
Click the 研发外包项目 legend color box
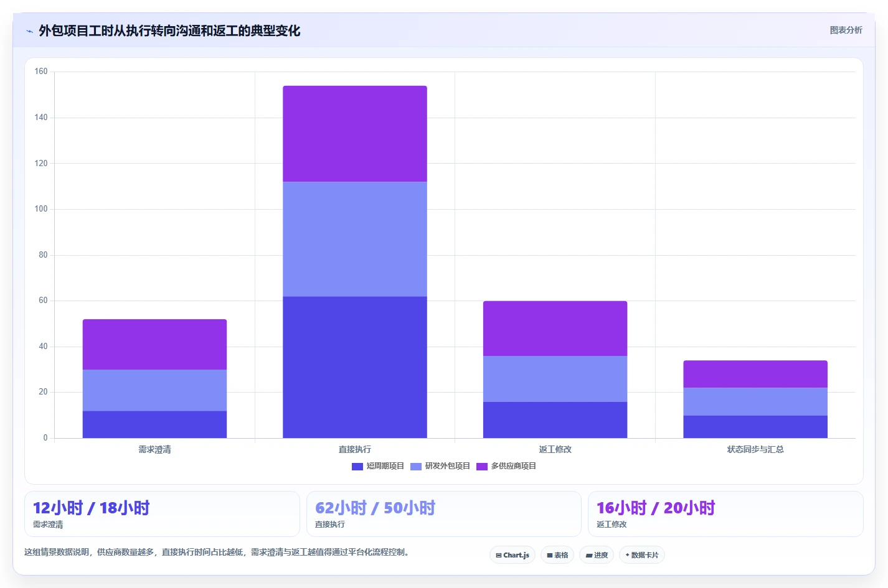(416, 467)
